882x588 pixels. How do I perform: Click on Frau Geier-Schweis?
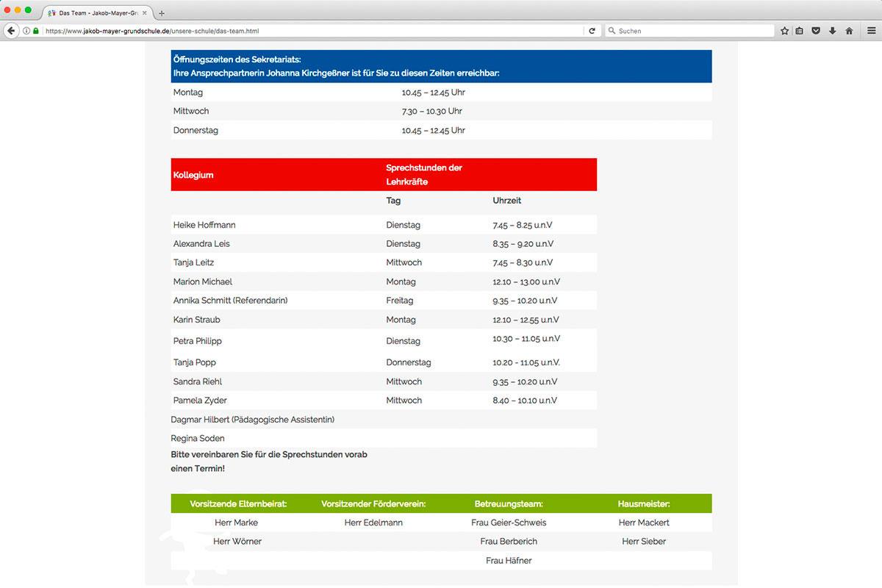[509, 523]
